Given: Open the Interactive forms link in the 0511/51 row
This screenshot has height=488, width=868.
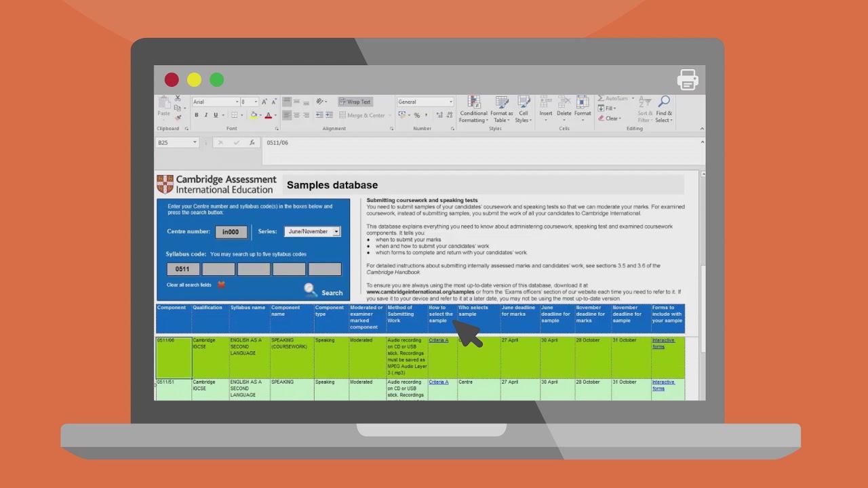Looking at the screenshot, I should (663, 385).
